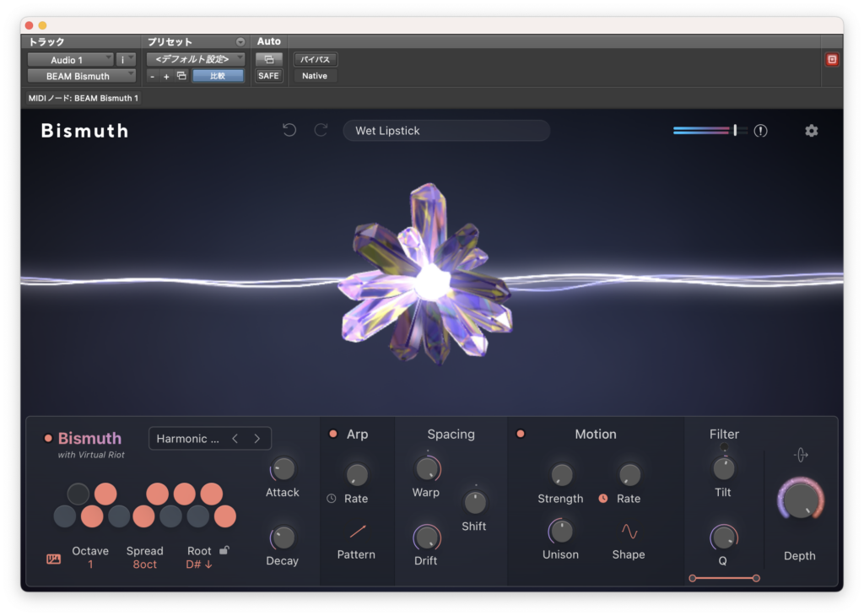
Task: Toggle the last pink note in bottom row
Action: click(x=224, y=516)
